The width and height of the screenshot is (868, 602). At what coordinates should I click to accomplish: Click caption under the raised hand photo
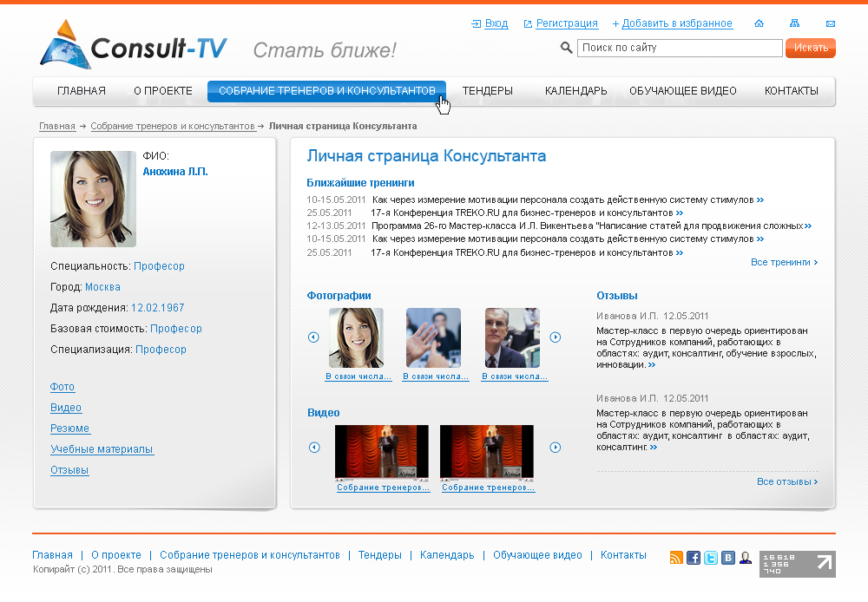click(x=436, y=376)
